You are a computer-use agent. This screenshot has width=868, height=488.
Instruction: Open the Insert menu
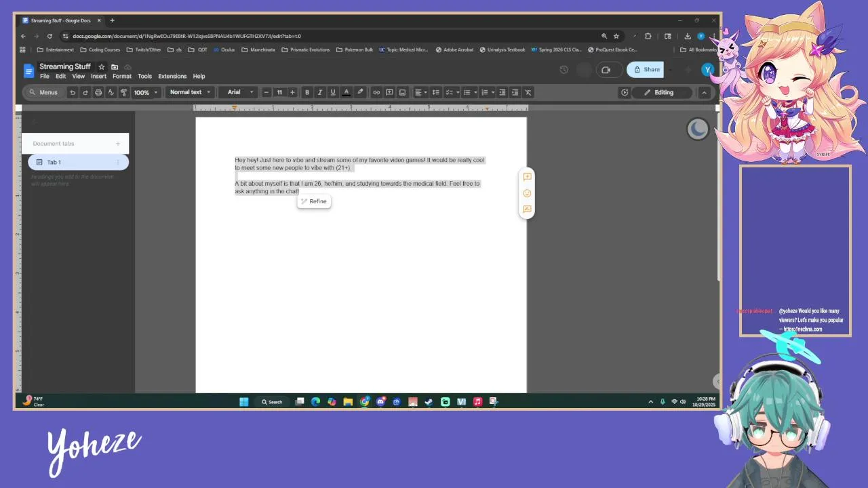click(x=98, y=76)
